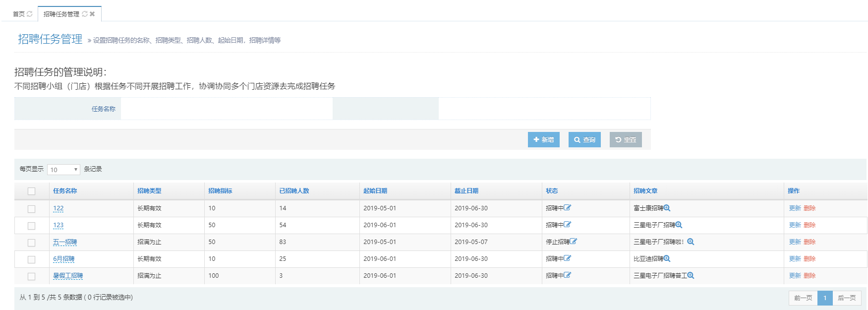Check the checkbox for task 123 row
868x310 pixels.
tap(32, 226)
